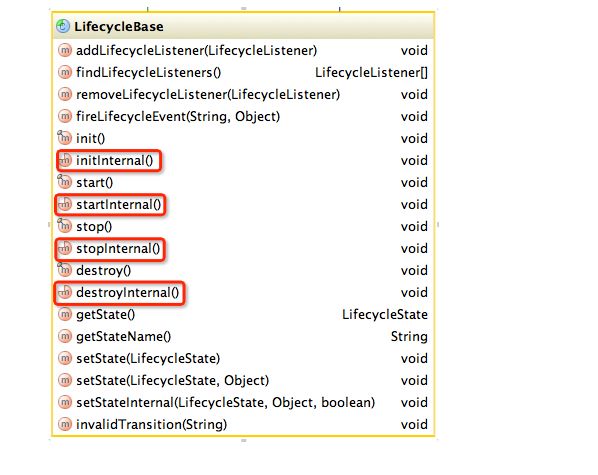This screenshot has height=475, width=598.
Task: Select setState(LifecycleState, Object) method
Action: [x=173, y=380]
